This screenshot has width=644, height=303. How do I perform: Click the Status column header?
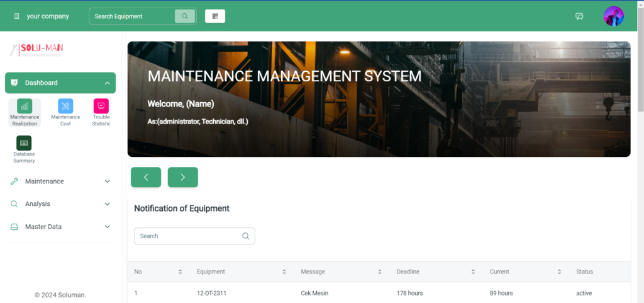tap(584, 272)
